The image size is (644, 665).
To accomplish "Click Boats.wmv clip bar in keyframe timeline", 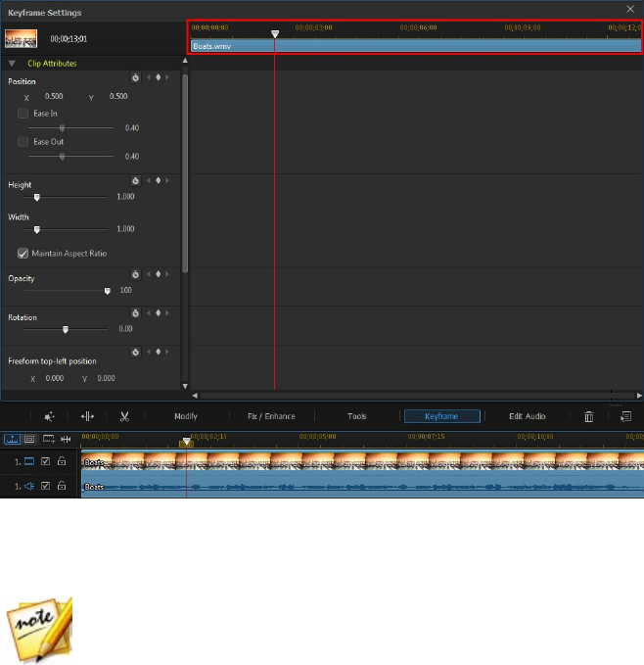I will coord(416,46).
